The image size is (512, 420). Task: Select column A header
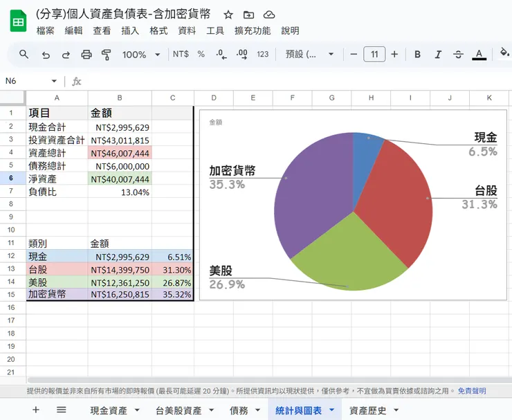(57, 98)
